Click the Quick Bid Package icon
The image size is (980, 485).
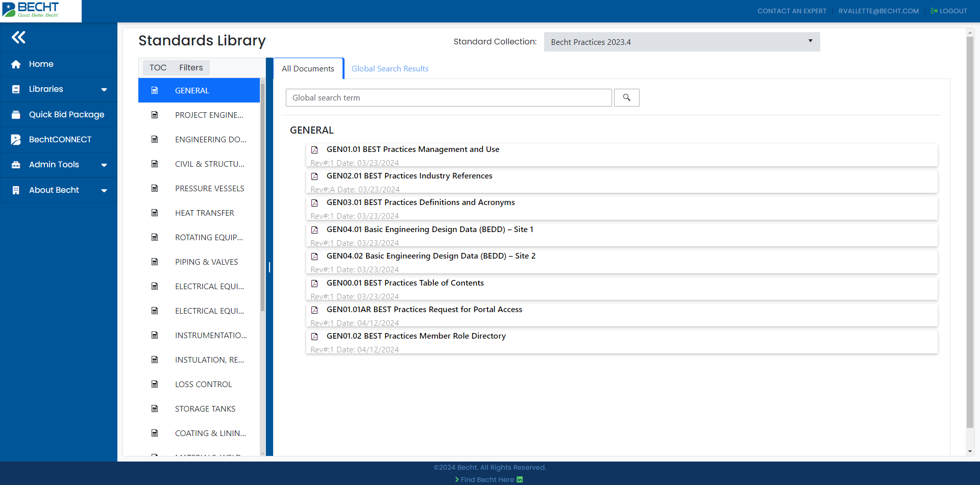click(16, 115)
